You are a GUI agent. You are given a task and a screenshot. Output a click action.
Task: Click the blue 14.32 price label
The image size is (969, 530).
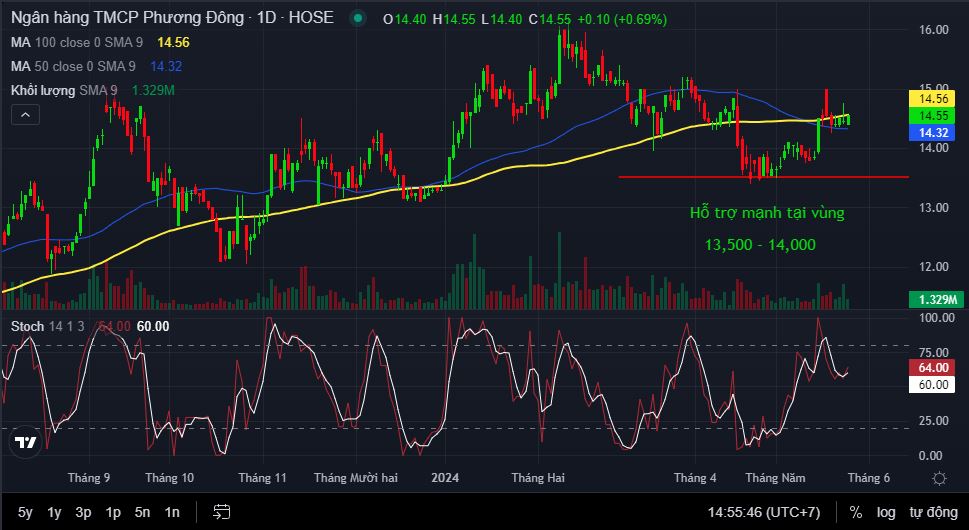pos(934,133)
